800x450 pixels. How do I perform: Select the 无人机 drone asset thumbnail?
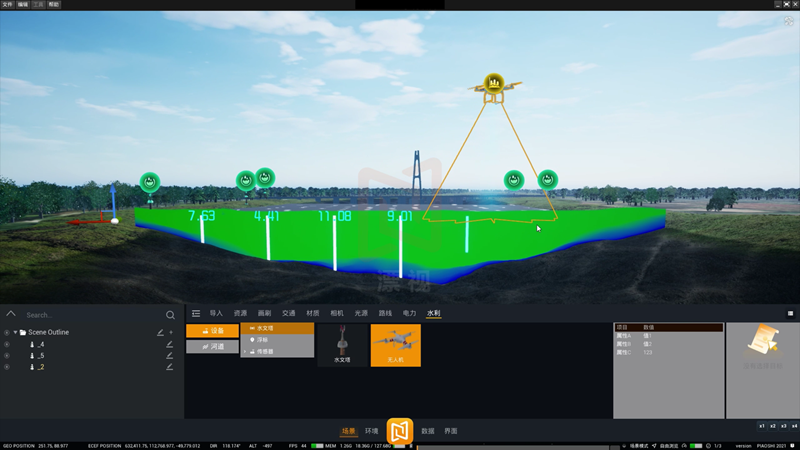pyautogui.click(x=395, y=345)
